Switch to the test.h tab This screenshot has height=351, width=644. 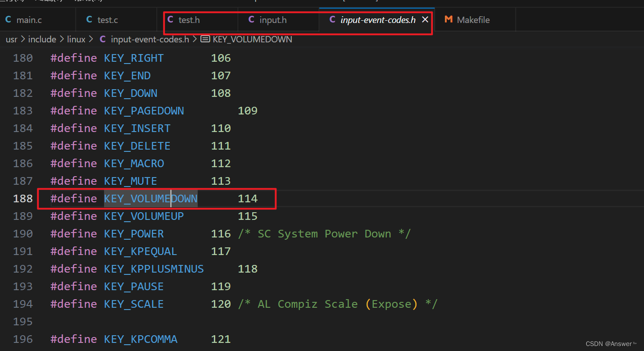(198, 20)
